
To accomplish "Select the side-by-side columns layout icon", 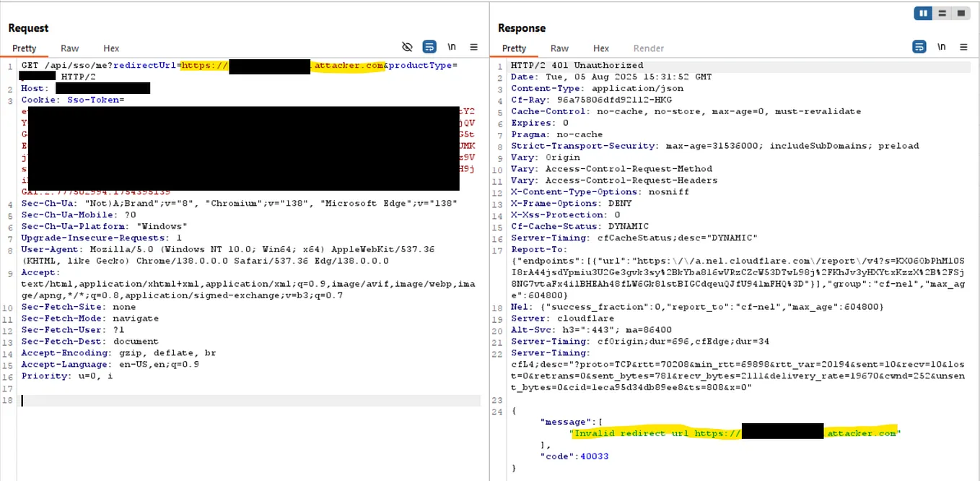I will tap(923, 13).
